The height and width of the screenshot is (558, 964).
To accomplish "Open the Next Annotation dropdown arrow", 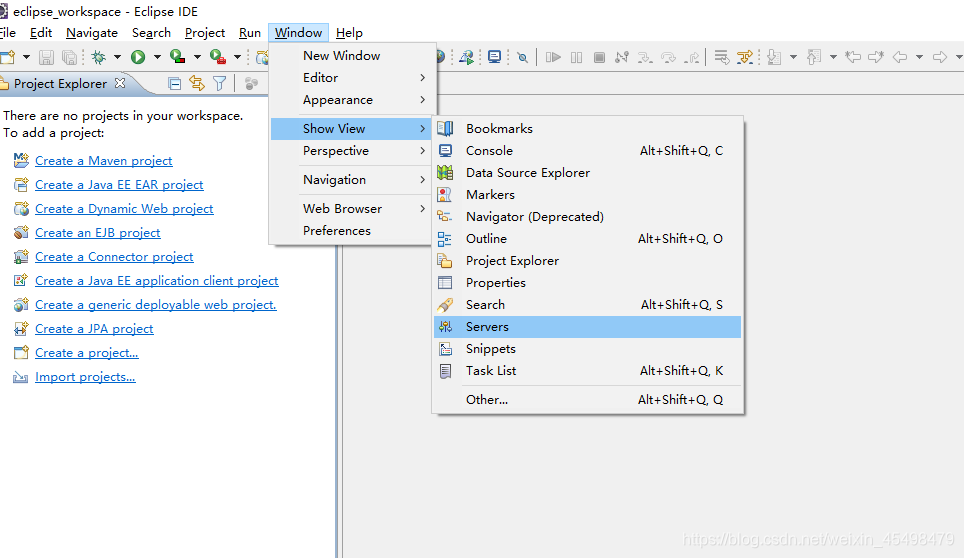I will coord(793,57).
